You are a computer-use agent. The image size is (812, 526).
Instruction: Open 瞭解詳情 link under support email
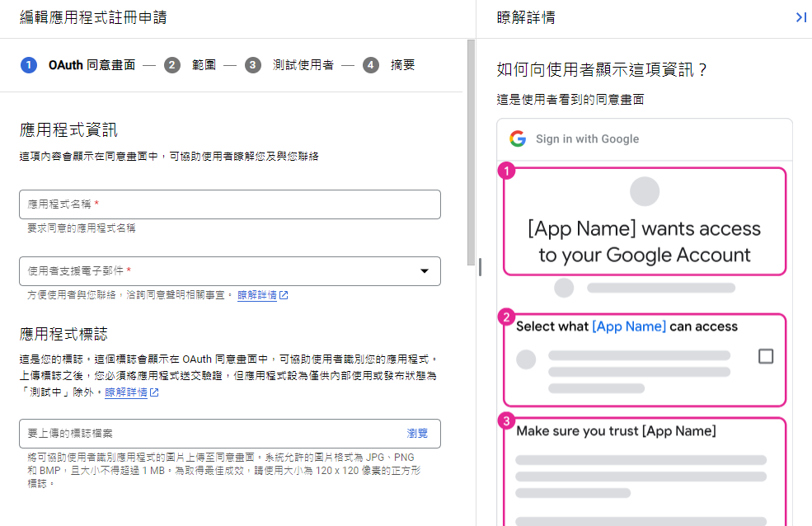tap(257, 295)
